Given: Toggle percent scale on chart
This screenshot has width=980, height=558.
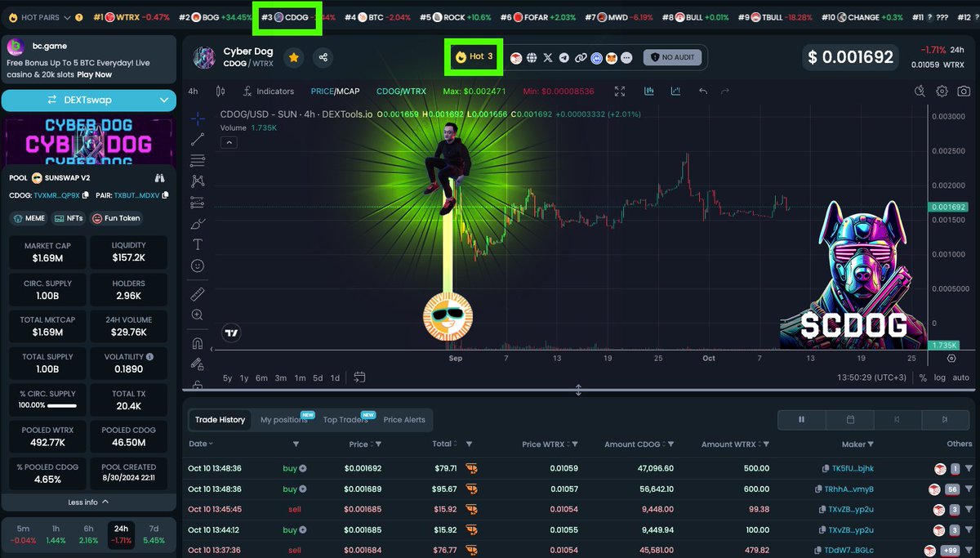Looking at the screenshot, I should (923, 377).
